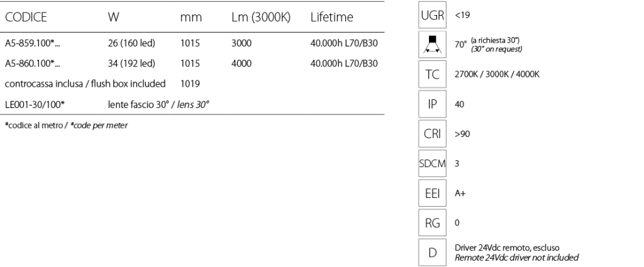Click the IP rating icon box
The height and width of the screenshot is (267, 644).
click(432, 104)
